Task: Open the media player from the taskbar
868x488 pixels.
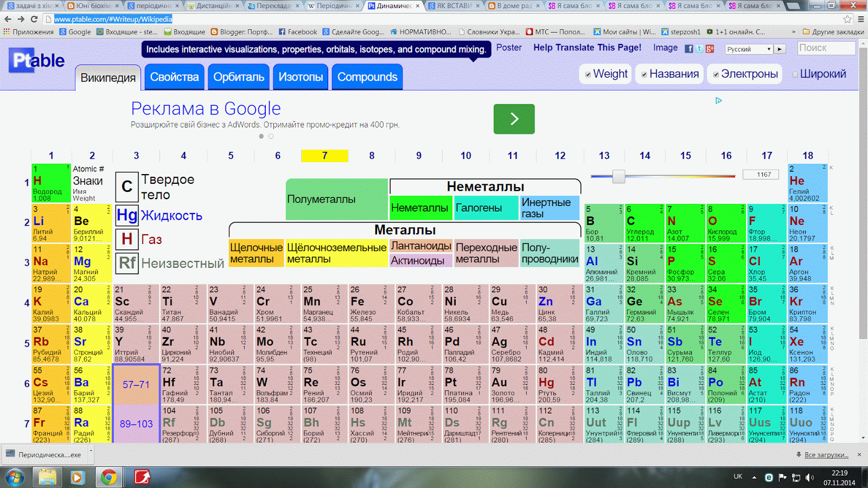Action: 77,478
